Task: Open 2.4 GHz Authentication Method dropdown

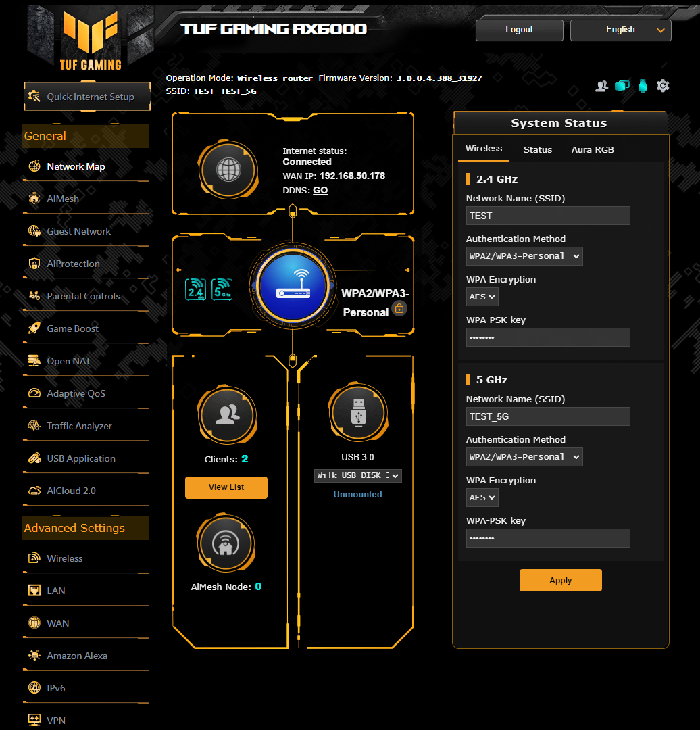Action: (524, 256)
